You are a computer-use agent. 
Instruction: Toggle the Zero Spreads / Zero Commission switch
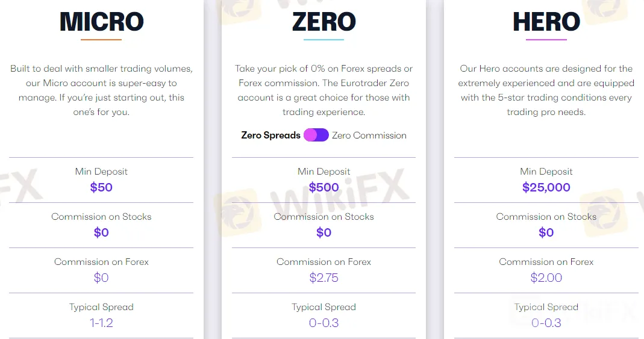point(316,135)
